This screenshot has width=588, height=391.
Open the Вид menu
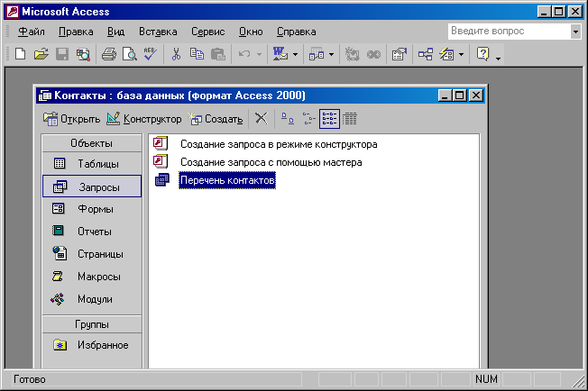click(115, 32)
